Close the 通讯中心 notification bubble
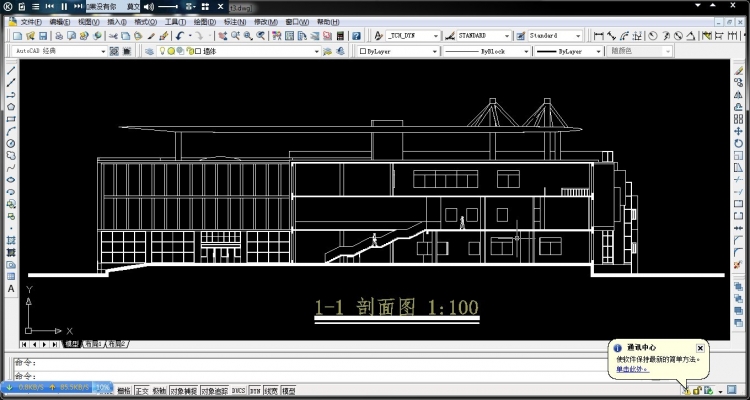 700,348
